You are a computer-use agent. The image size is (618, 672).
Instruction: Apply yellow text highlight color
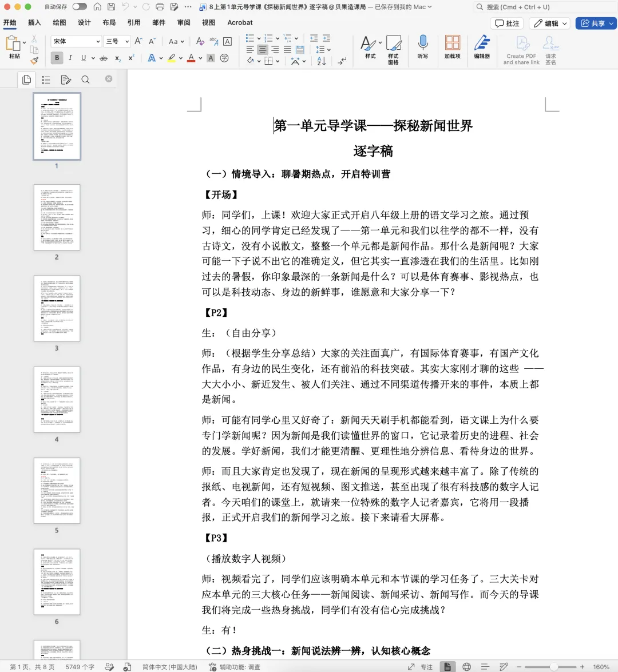pos(172,58)
